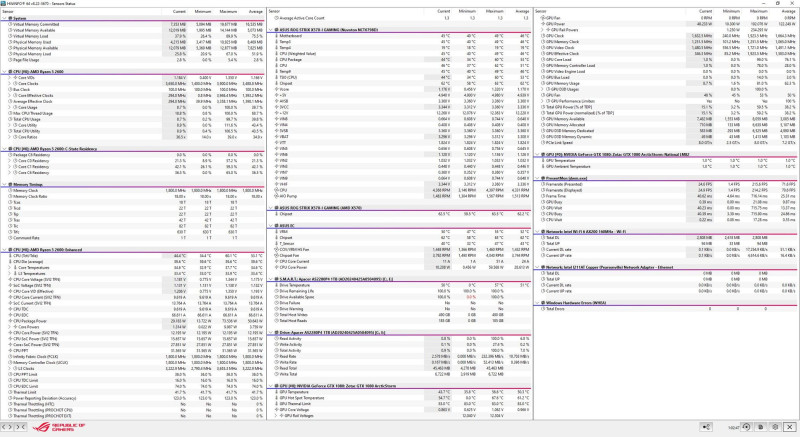Click the clock icon beside Virtual Memory Committed
Screen dimensions: 800x437
point(10,24)
